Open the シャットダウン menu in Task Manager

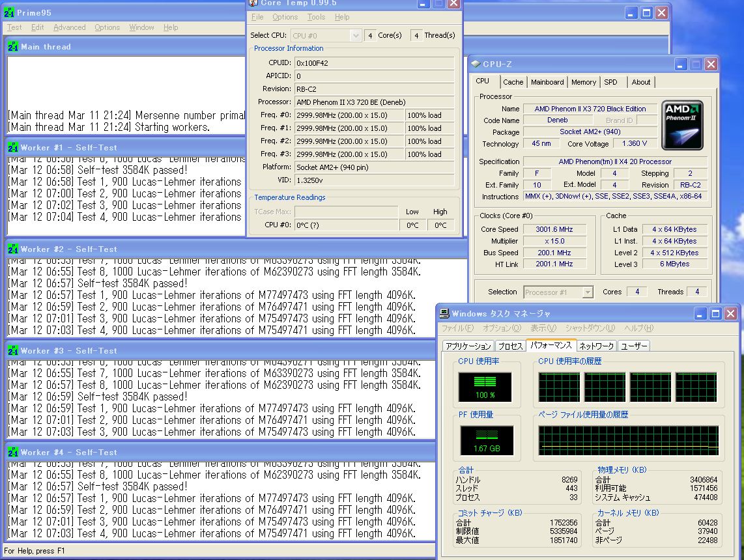[590, 328]
